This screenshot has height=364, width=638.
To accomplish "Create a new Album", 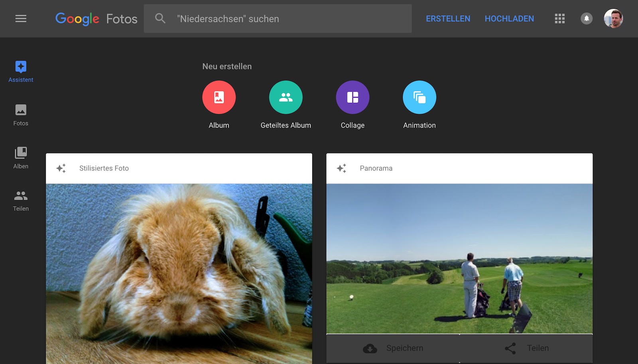I will [219, 97].
